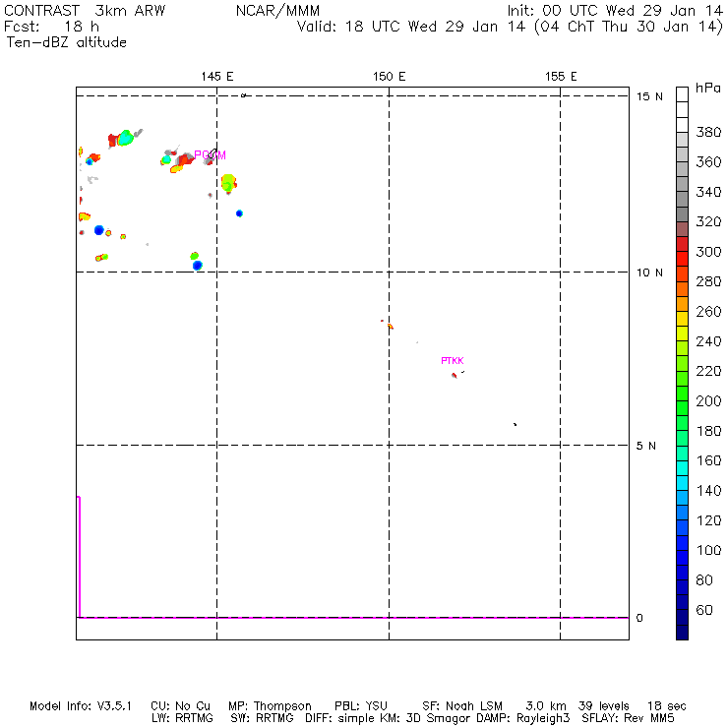728x728 pixels.
Task: Click the "120" colorbar value
Action: 708,520
